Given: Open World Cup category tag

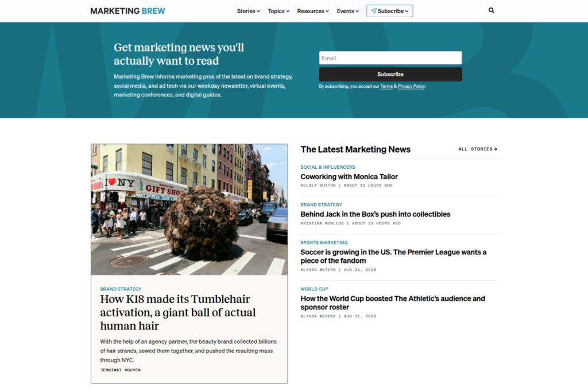Looking at the screenshot, I should pyautogui.click(x=314, y=289).
